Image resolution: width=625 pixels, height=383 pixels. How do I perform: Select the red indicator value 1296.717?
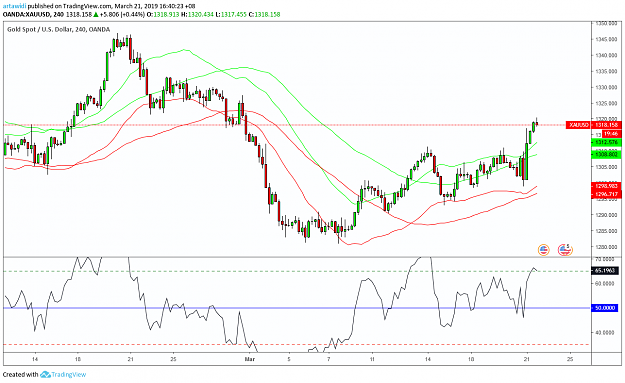point(606,194)
